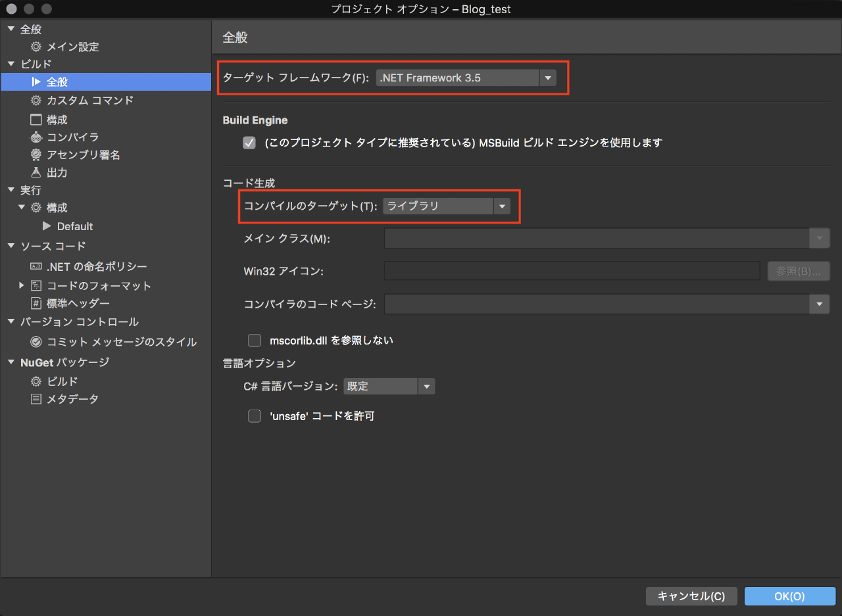This screenshot has width=842, height=616.
Task: Collapse the 構成 node under 実行
Action: click(x=22, y=207)
